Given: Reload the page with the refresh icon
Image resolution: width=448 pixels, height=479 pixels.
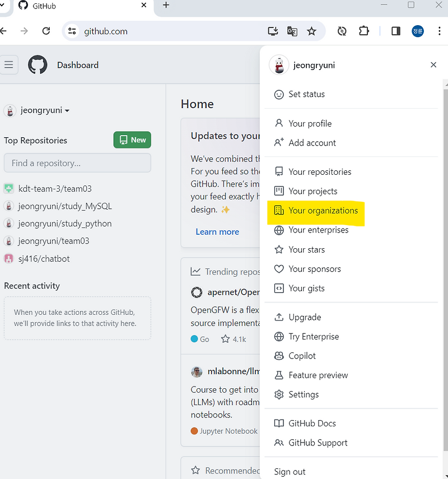Looking at the screenshot, I should tap(46, 31).
